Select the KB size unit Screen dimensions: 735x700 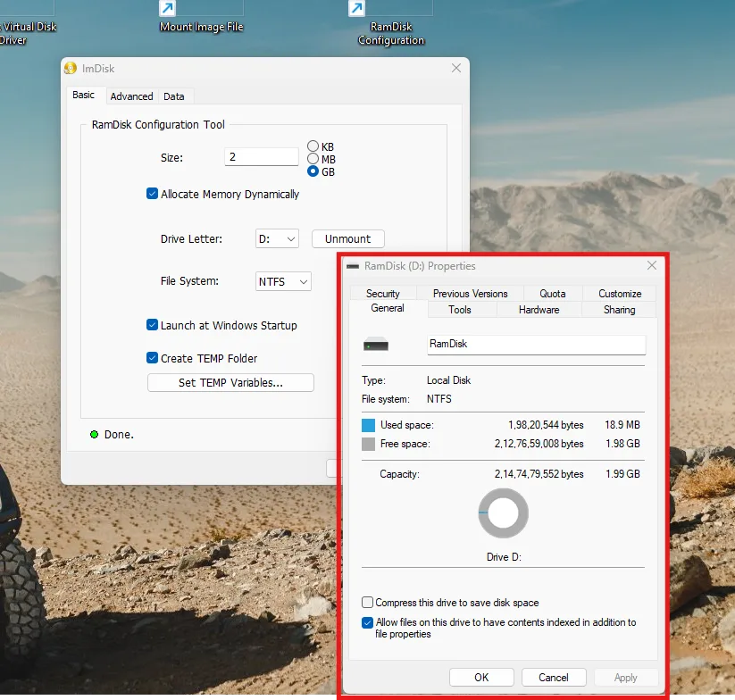click(313, 146)
